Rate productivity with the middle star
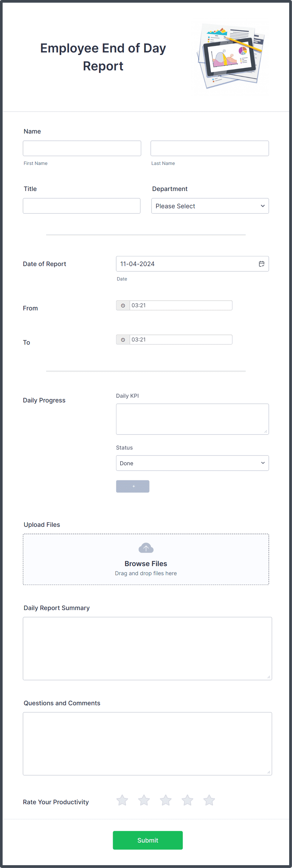 click(165, 800)
